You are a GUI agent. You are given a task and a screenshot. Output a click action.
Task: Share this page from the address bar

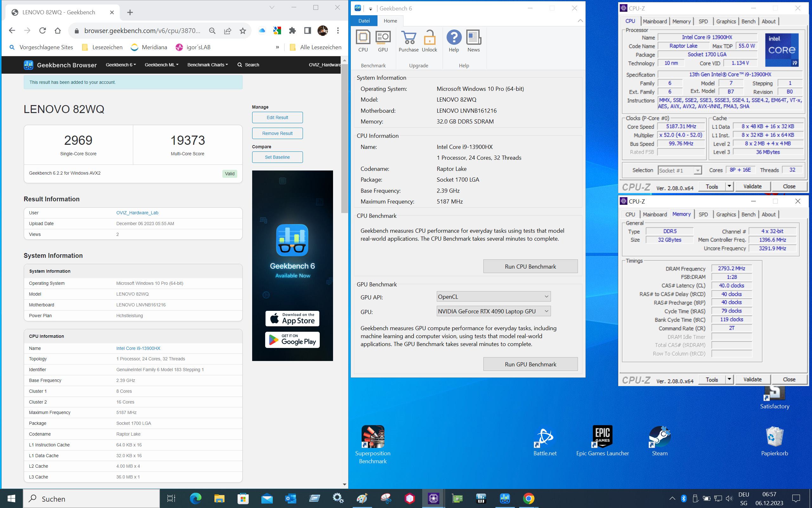click(227, 30)
